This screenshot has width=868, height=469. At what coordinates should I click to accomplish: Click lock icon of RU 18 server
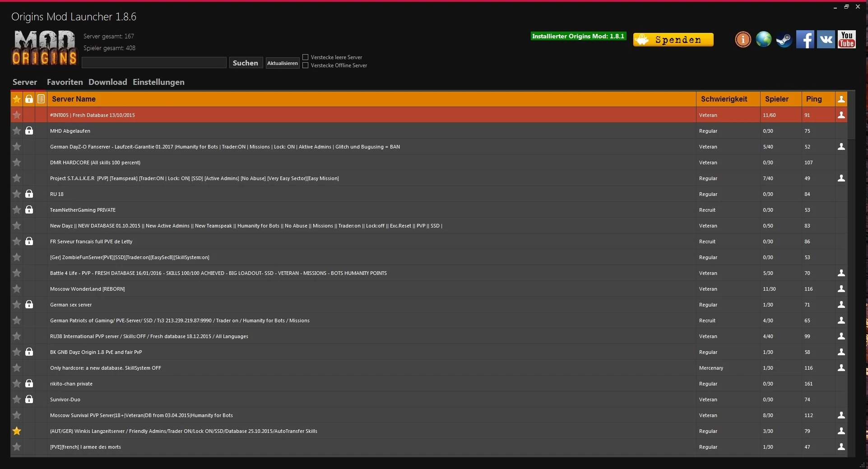pyautogui.click(x=29, y=194)
